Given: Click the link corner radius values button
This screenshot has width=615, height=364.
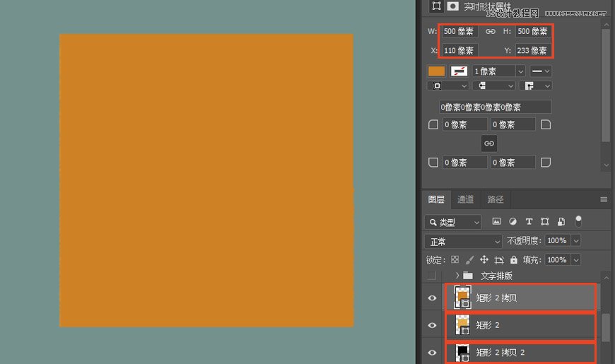Looking at the screenshot, I should coord(488,143).
